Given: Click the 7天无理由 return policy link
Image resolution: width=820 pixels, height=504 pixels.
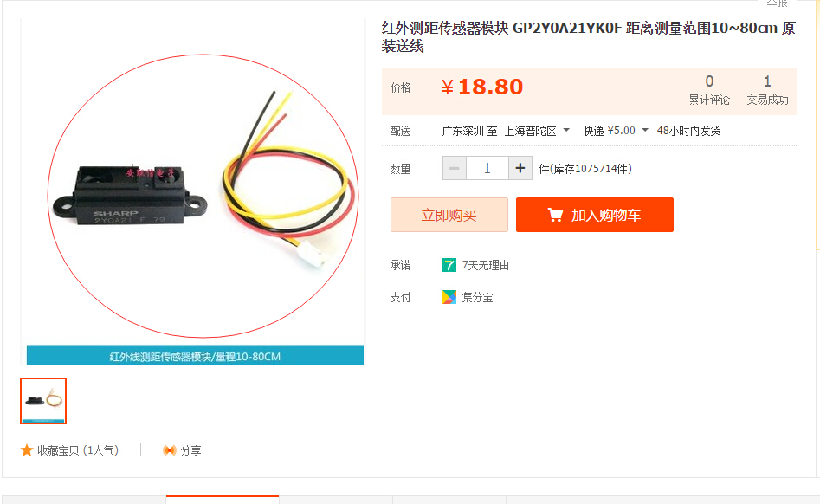Looking at the screenshot, I should tap(485, 265).
